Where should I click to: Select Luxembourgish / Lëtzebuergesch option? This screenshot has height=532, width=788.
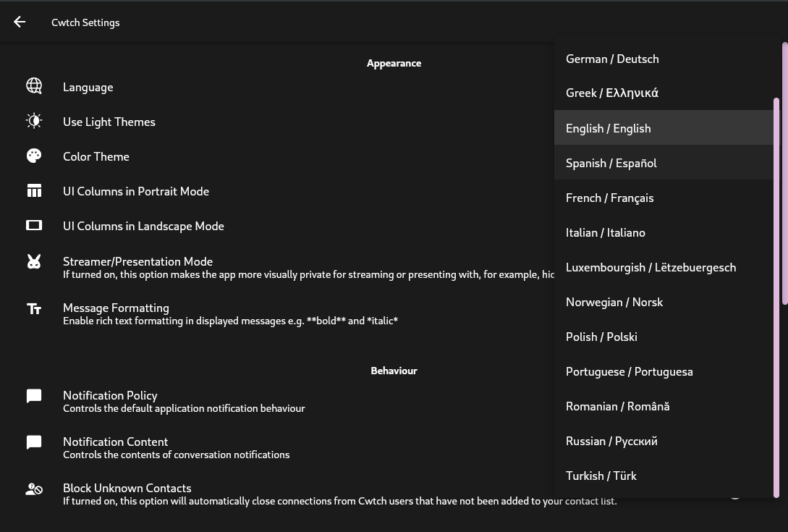(x=651, y=267)
